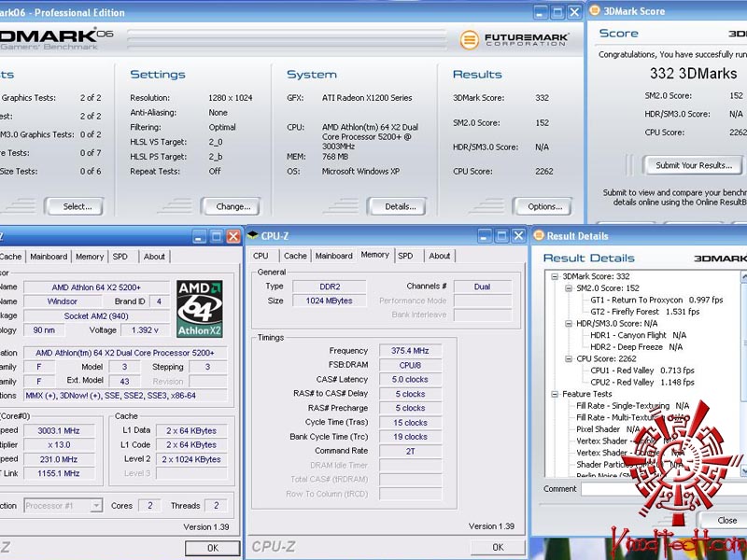This screenshot has height=560, width=747.
Task: Close the left CPU-Z processor window
Action: [x=233, y=236]
